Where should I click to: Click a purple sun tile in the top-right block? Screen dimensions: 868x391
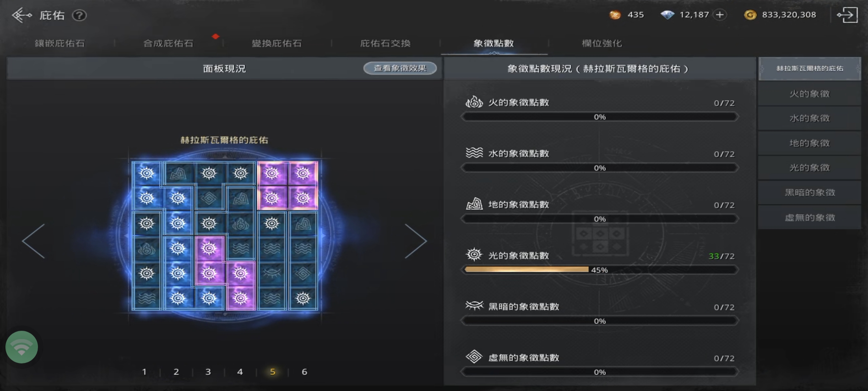pyautogui.click(x=272, y=174)
